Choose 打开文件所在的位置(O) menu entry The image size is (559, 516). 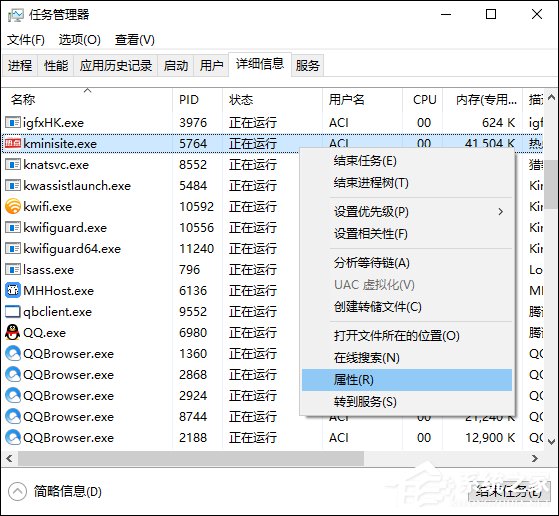[407, 336]
